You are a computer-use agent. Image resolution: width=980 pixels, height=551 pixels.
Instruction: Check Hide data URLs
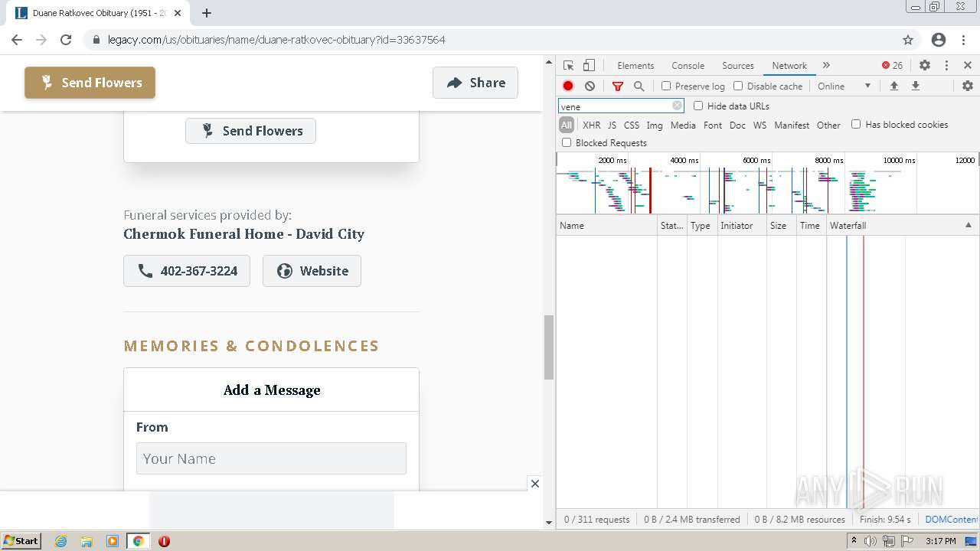pyautogui.click(x=698, y=106)
